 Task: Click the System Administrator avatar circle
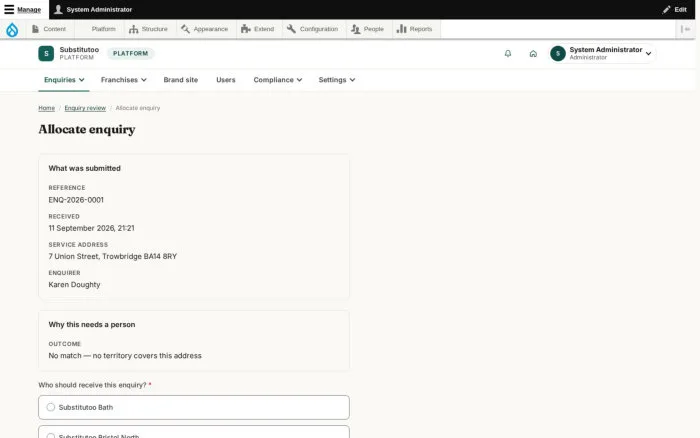coord(558,54)
